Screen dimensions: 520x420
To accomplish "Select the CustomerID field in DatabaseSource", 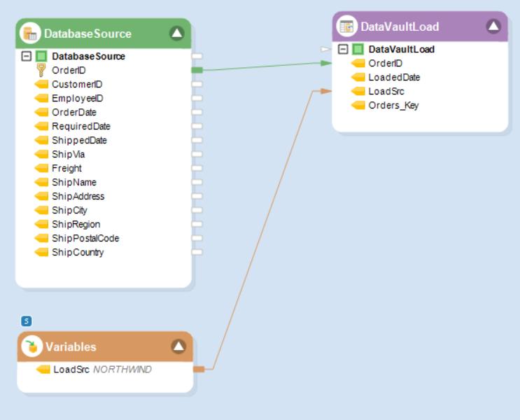I will [77, 84].
